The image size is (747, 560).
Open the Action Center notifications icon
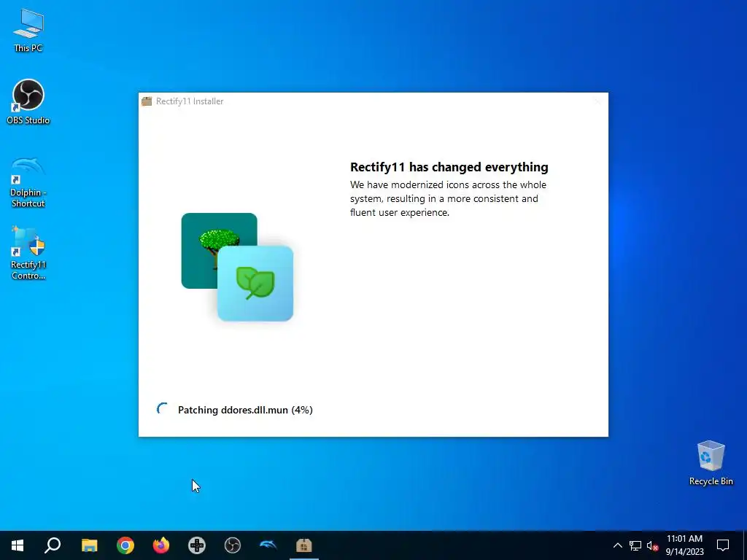723,545
